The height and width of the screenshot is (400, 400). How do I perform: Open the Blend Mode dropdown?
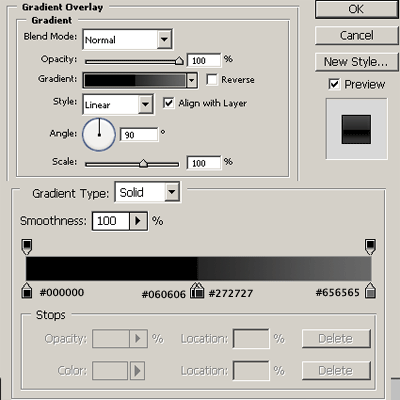127,40
